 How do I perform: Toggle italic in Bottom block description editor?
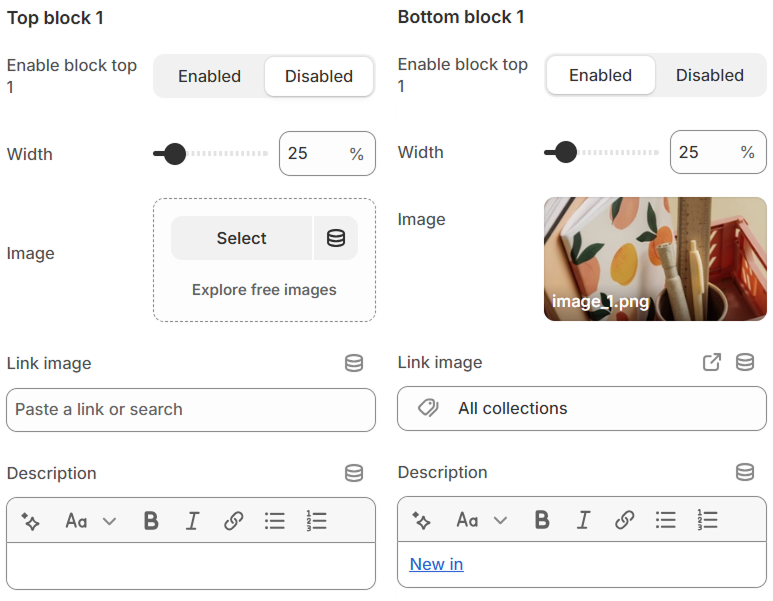583,520
